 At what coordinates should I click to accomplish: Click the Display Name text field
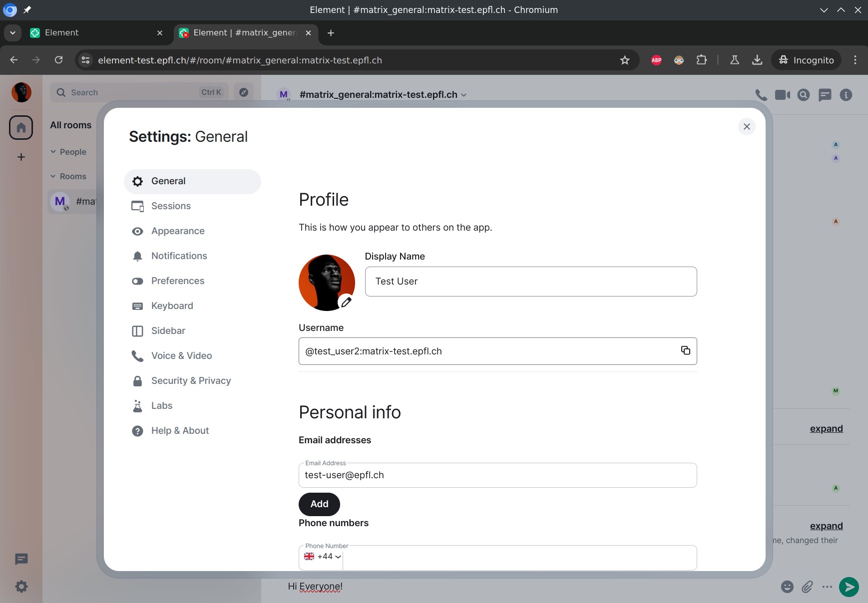[x=530, y=282]
